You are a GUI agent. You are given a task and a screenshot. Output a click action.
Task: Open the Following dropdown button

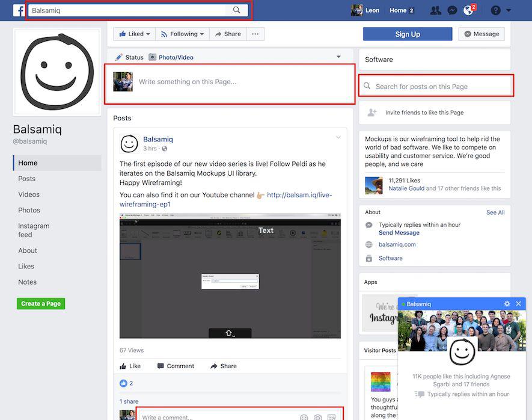click(183, 34)
